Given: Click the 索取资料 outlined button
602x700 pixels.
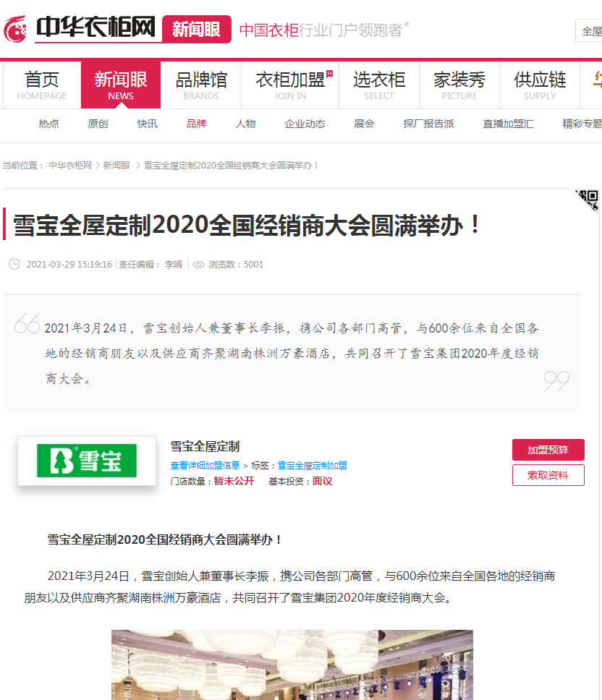Looking at the screenshot, I should [x=548, y=475].
